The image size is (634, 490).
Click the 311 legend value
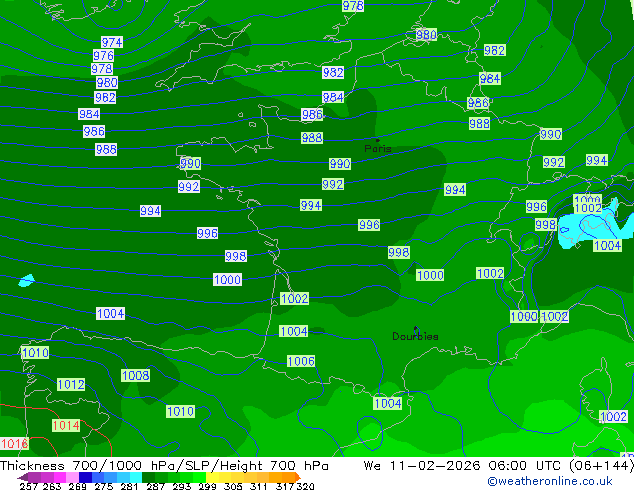[259, 486]
